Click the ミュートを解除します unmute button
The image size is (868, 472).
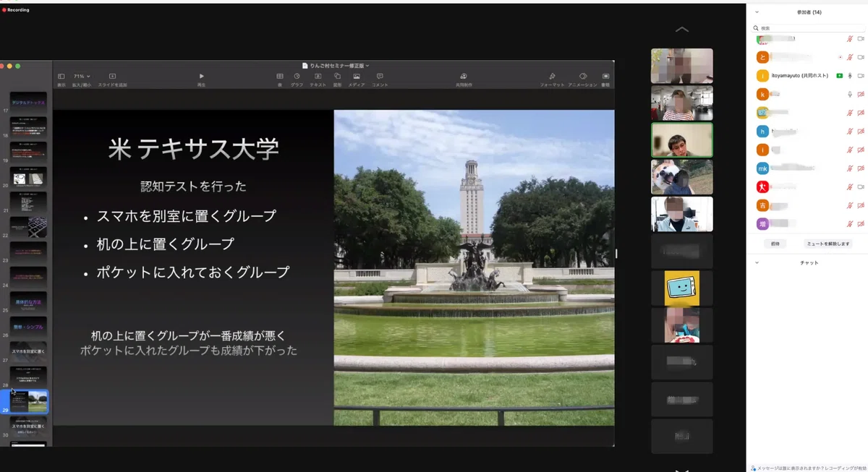coord(828,244)
